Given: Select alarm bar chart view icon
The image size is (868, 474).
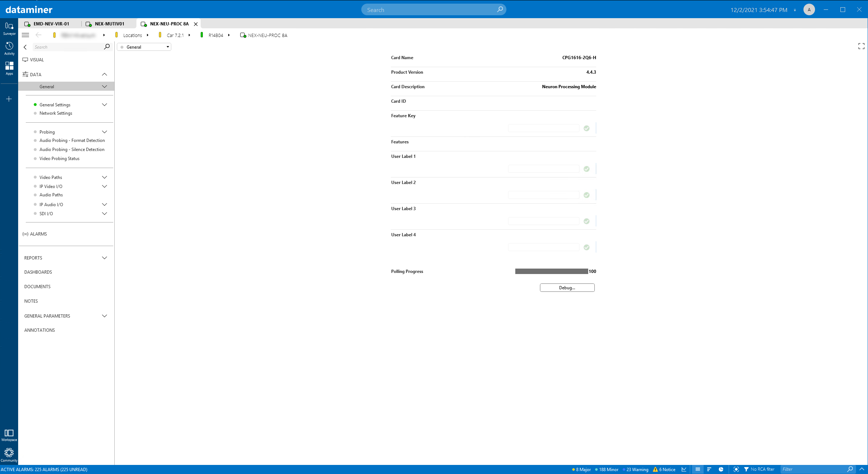Looking at the screenshot, I should click(709, 469).
